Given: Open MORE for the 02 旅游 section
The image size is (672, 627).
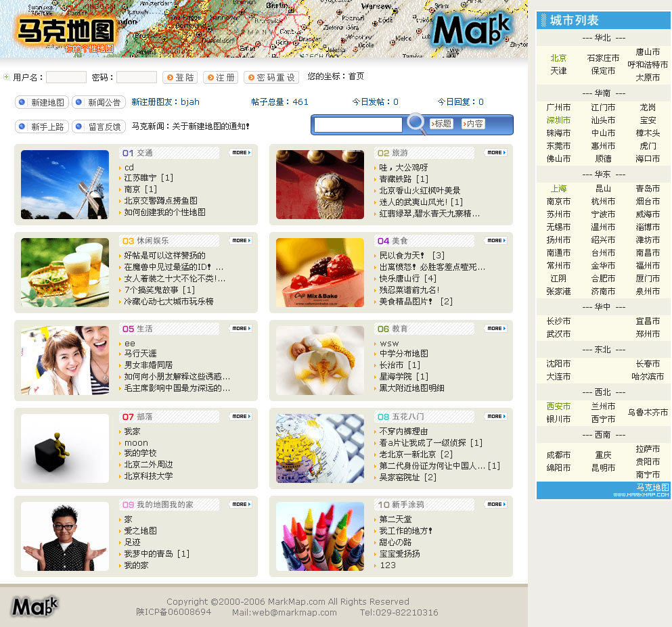Looking at the screenshot, I should (x=496, y=152).
